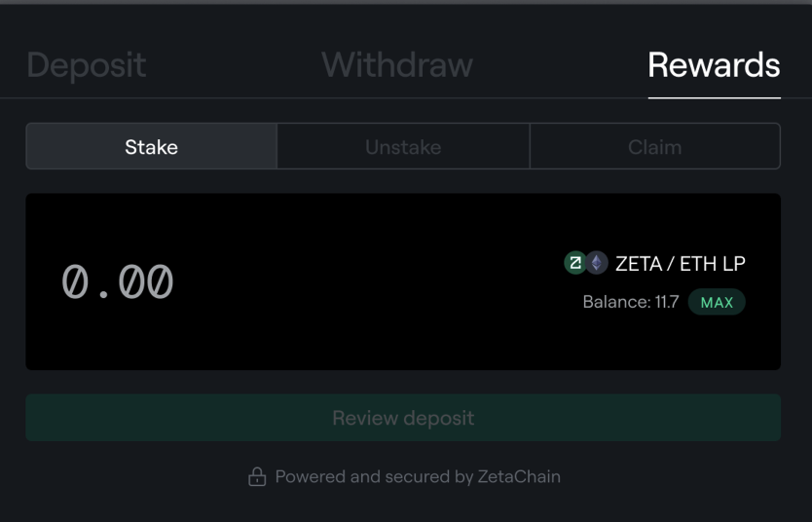Screen dimensions: 812x522
Task: Click the word ZetaChain in the footer
Action: click(x=519, y=477)
